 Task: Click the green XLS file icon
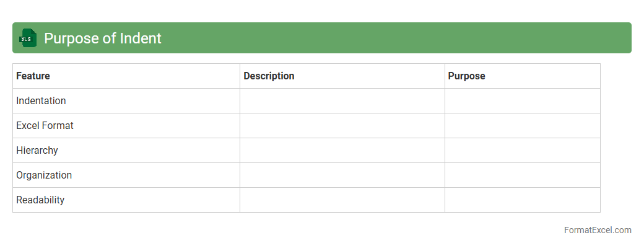coord(28,38)
